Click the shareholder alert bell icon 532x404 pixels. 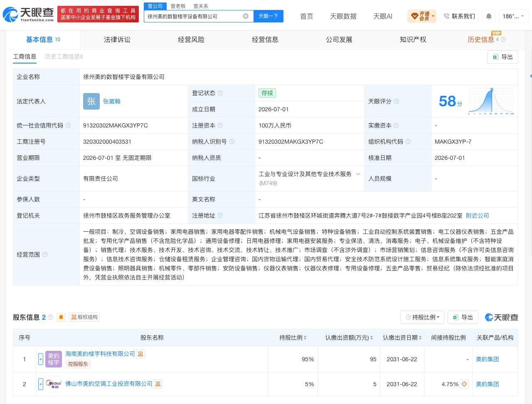[x=61, y=317]
